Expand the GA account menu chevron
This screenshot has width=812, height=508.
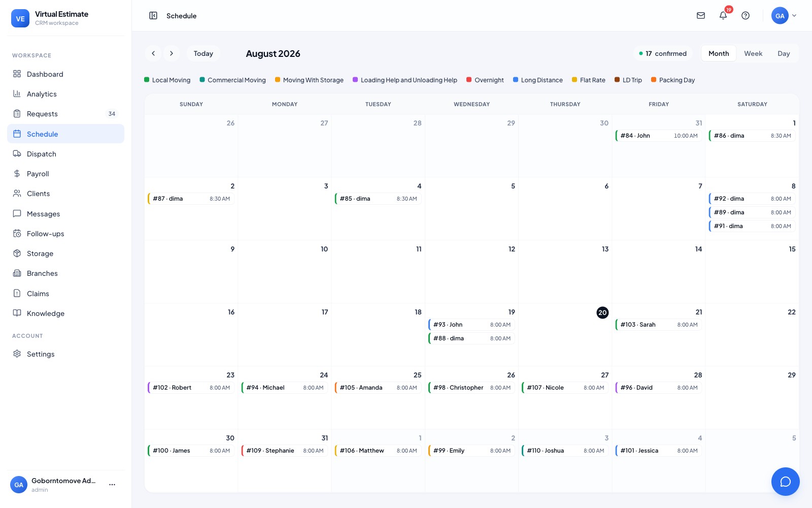click(x=794, y=16)
